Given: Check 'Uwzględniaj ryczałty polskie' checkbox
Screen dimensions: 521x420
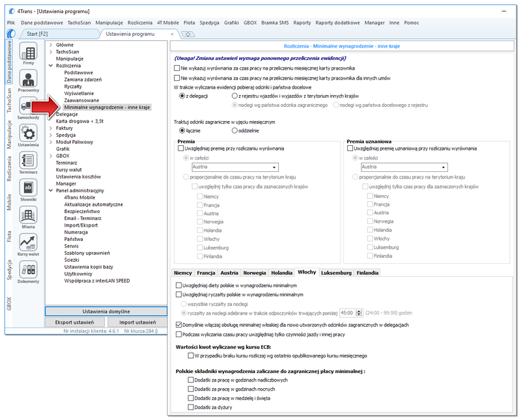Looking at the screenshot, I should click(x=178, y=294).
